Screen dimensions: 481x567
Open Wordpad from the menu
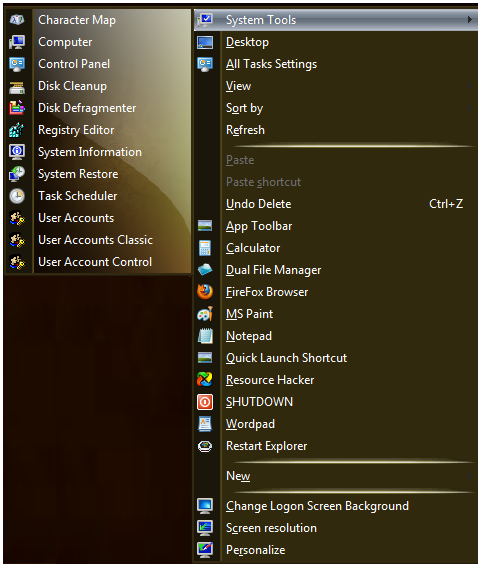click(336, 424)
